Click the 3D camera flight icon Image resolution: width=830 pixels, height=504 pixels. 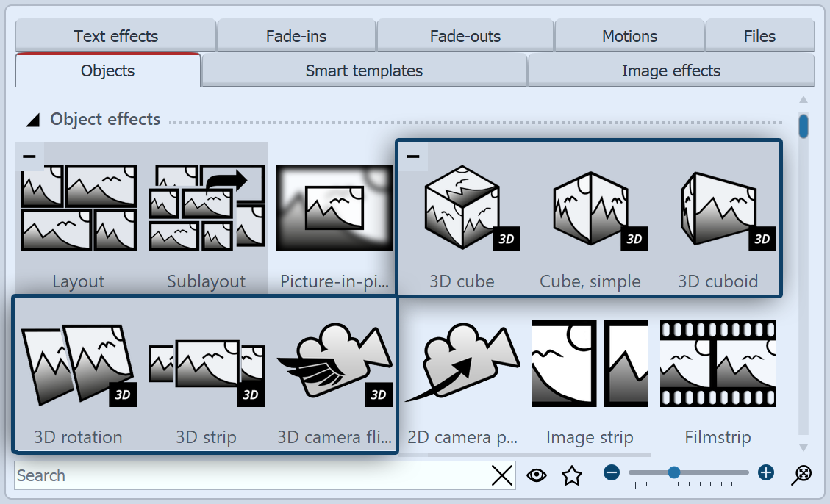[334, 365]
